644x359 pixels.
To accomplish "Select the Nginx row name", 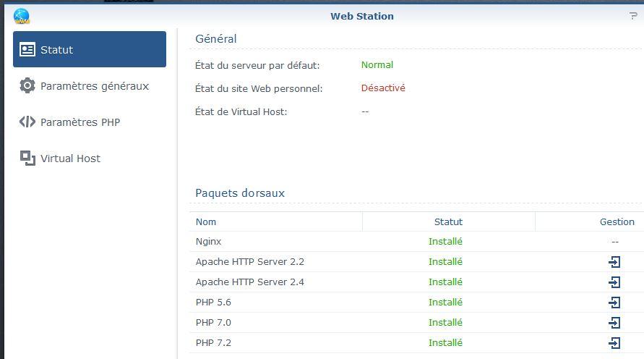I will [208, 242].
